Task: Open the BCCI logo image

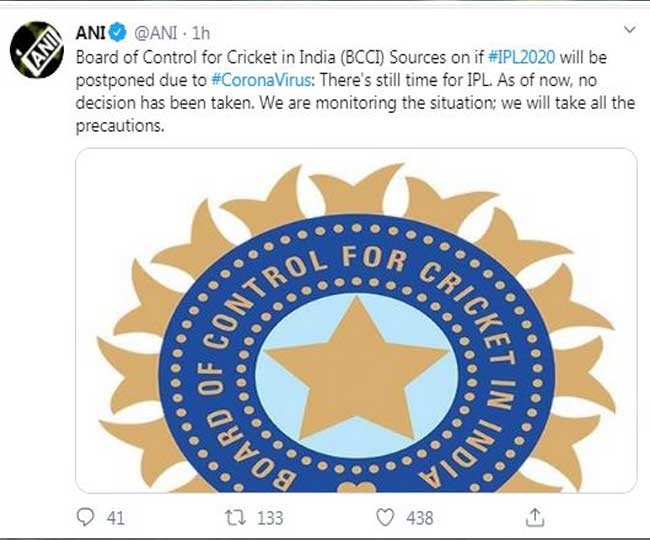Action: tap(356, 320)
